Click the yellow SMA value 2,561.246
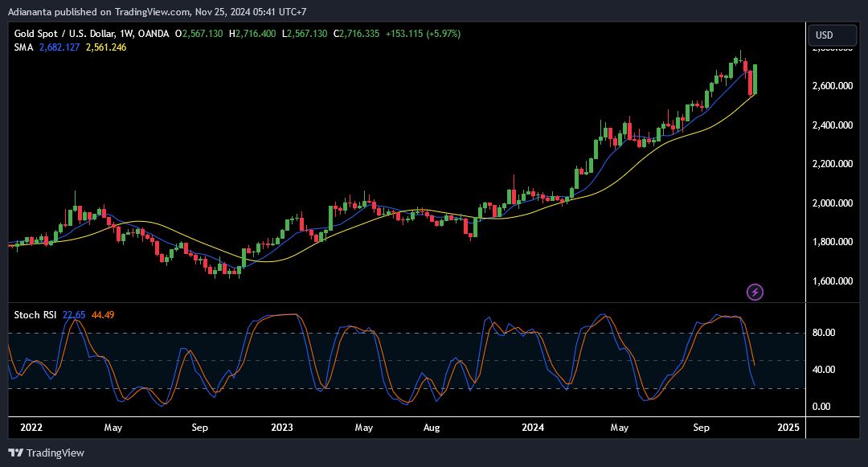The height and width of the screenshot is (467, 868). pyautogui.click(x=106, y=47)
